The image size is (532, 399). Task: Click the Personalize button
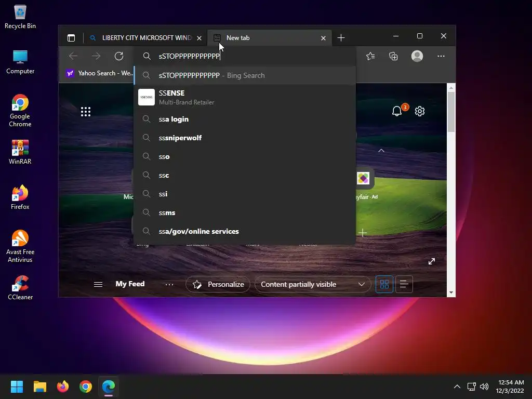[x=218, y=284]
